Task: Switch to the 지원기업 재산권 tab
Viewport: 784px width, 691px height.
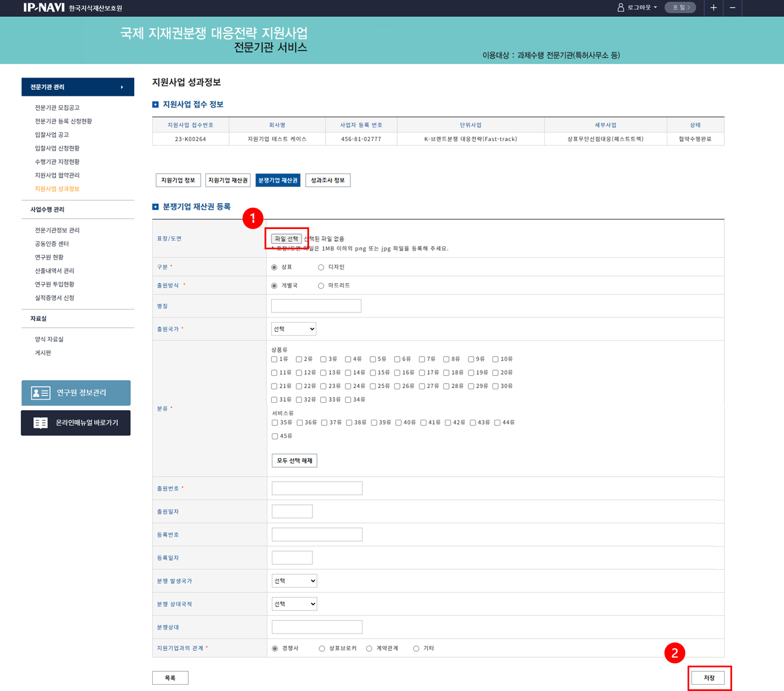Action: coord(228,181)
